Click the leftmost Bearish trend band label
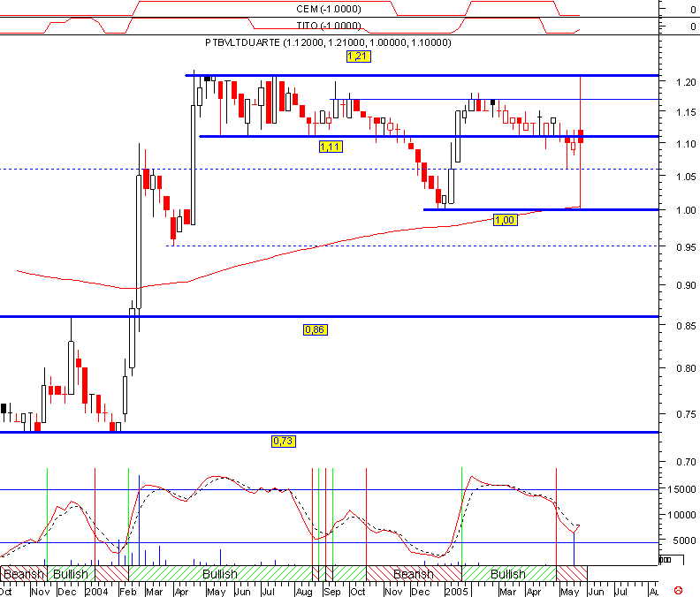Viewport: 700px width, 597px height. [24, 574]
